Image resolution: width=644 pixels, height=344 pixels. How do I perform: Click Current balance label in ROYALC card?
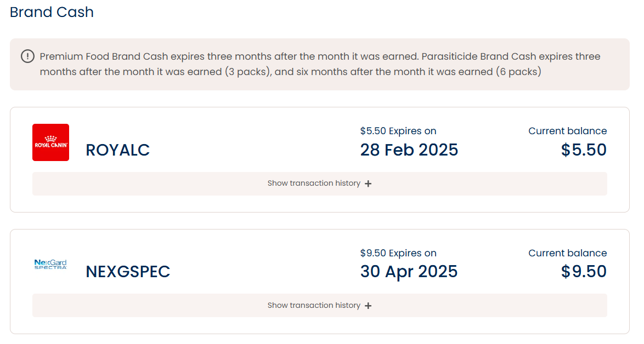[x=568, y=131]
